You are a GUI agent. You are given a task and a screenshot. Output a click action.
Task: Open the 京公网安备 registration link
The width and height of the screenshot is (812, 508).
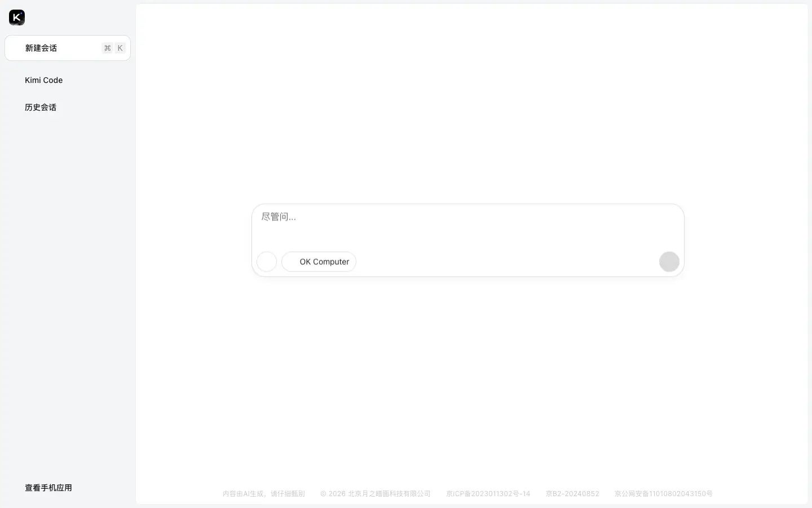[x=663, y=494]
